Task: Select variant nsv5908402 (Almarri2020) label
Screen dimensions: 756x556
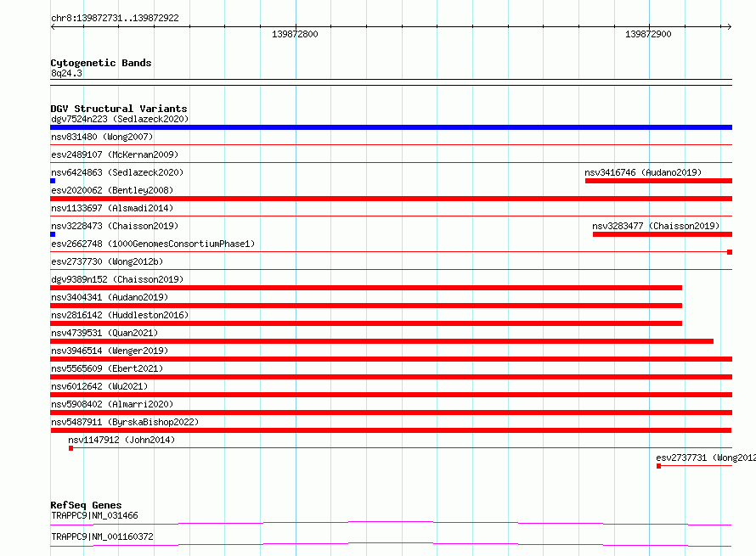Action: [x=112, y=404]
